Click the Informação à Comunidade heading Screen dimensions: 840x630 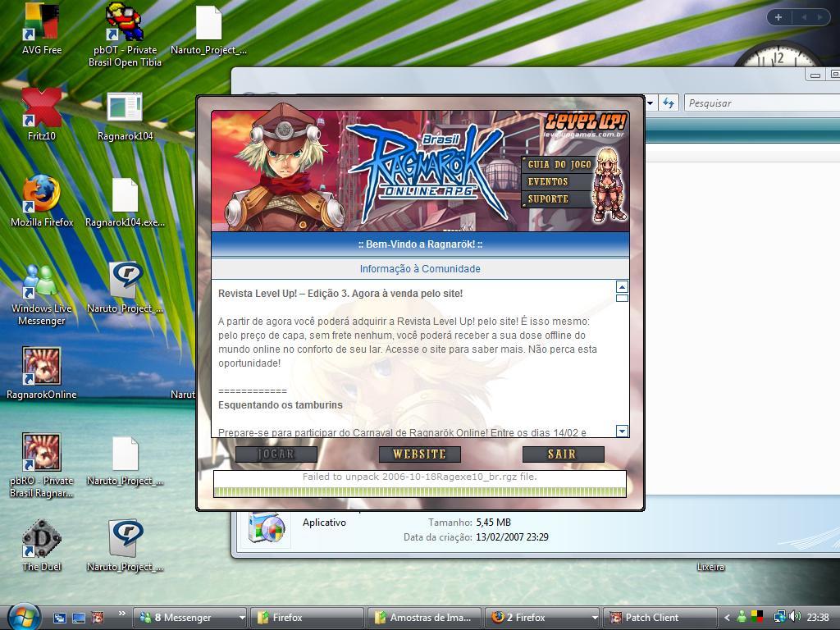(x=420, y=269)
